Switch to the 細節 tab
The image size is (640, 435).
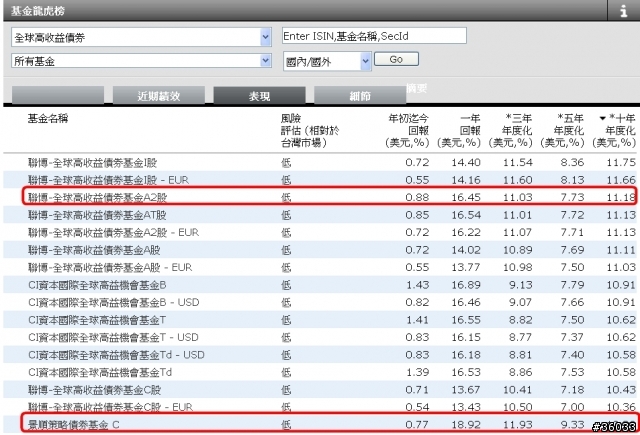(x=360, y=95)
